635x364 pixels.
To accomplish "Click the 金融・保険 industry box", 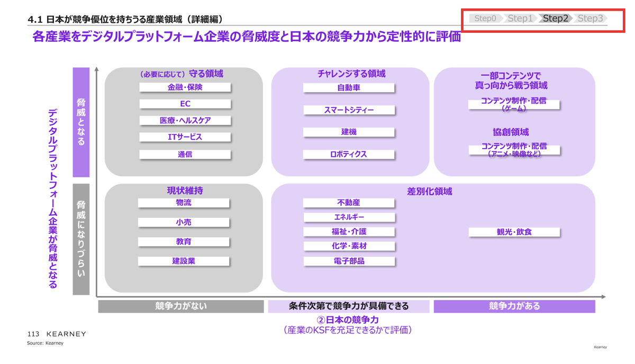I will (185, 88).
